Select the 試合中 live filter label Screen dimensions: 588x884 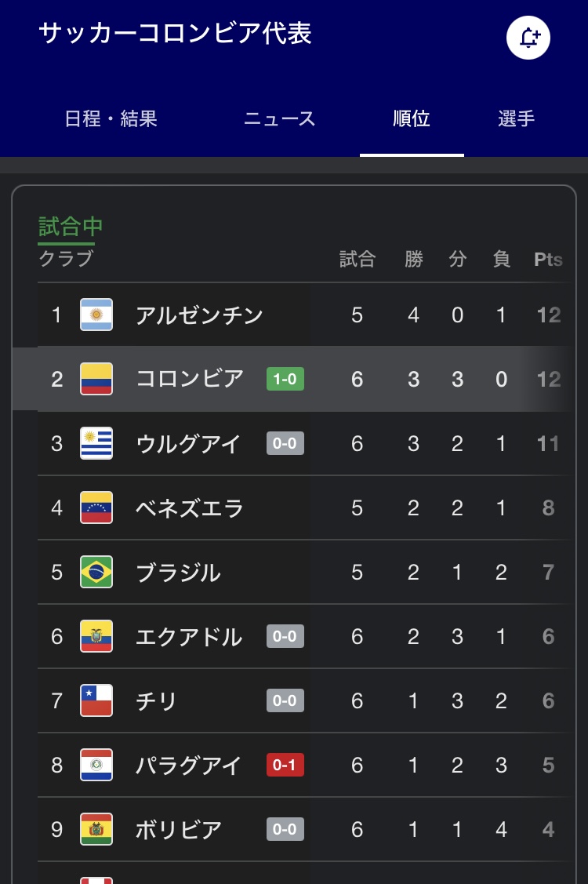[71, 227]
